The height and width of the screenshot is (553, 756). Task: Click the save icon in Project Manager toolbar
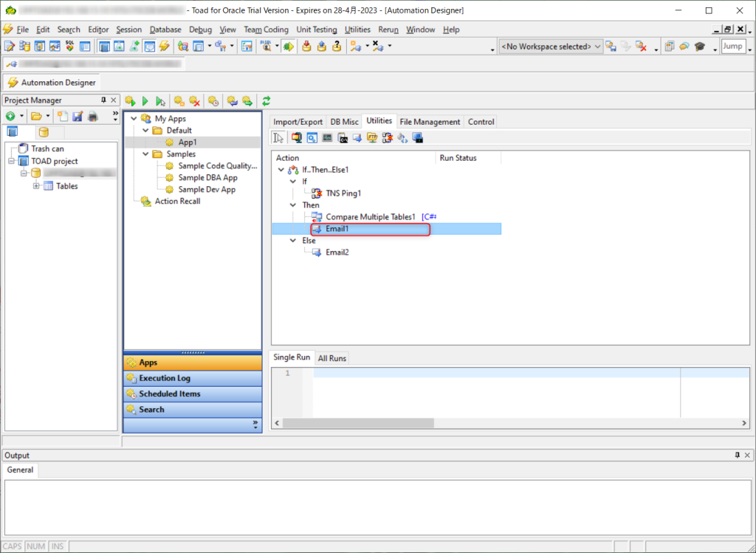coord(78,116)
